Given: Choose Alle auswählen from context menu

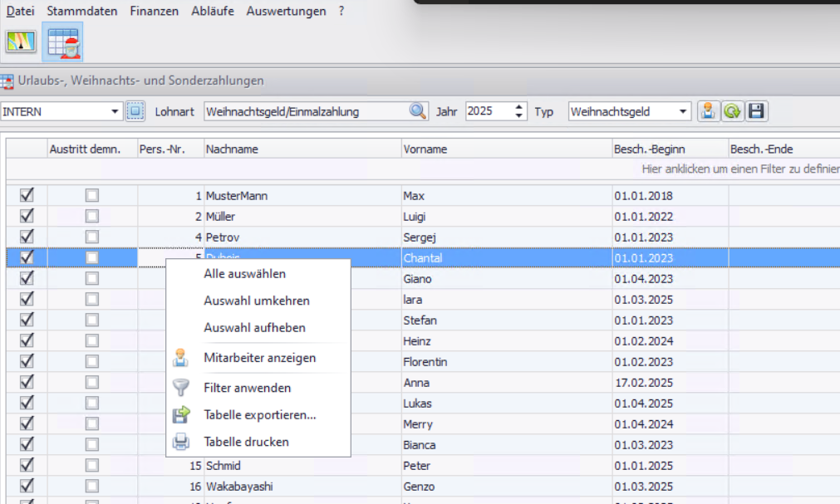Looking at the screenshot, I should tap(258, 274).
